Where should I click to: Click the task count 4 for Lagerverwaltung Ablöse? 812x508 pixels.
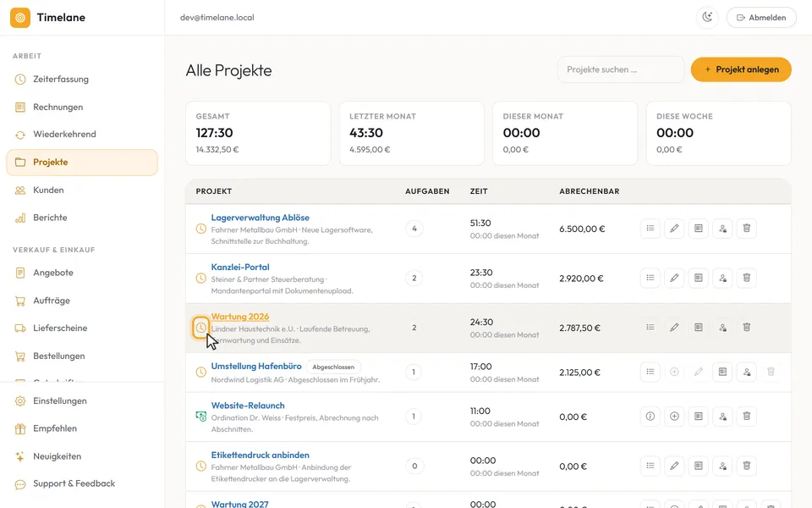414,229
